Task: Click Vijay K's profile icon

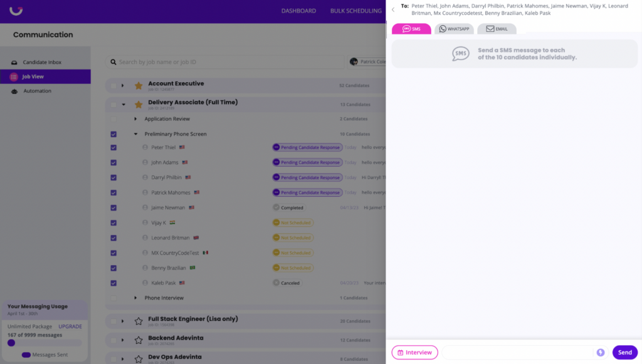Action: tap(145, 222)
